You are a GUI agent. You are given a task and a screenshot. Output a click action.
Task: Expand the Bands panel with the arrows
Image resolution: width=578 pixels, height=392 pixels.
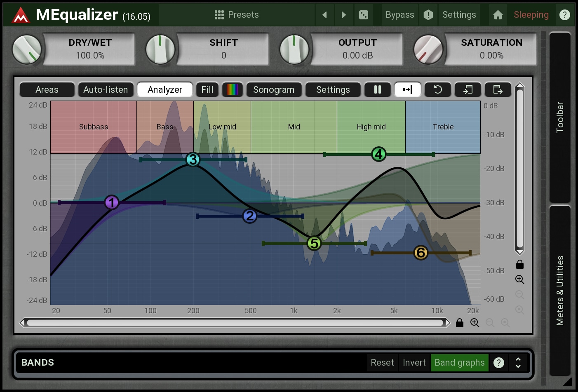pyautogui.click(x=518, y=363)
